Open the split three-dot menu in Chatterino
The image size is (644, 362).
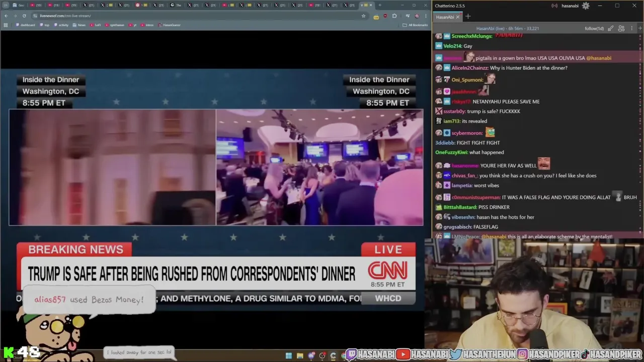point(632,29)
